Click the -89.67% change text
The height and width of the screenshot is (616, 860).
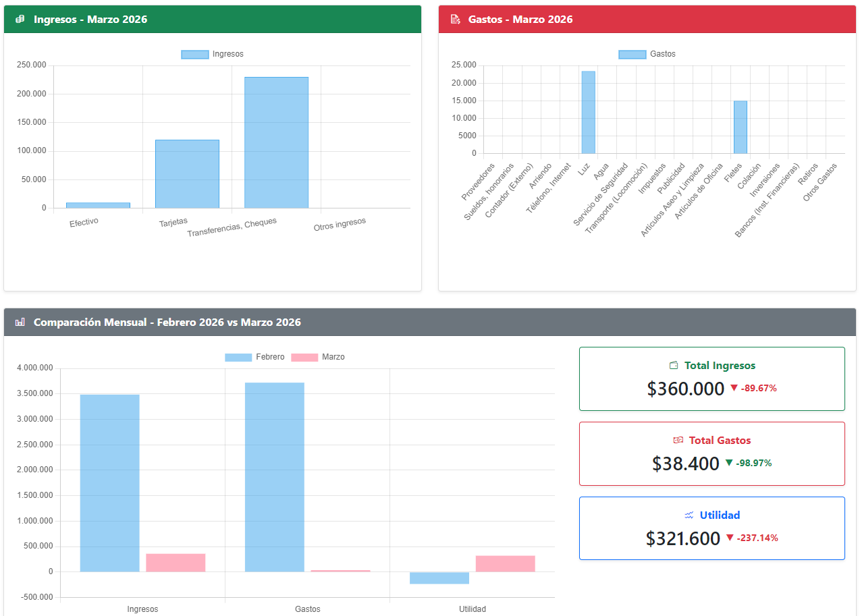[759, 389]
